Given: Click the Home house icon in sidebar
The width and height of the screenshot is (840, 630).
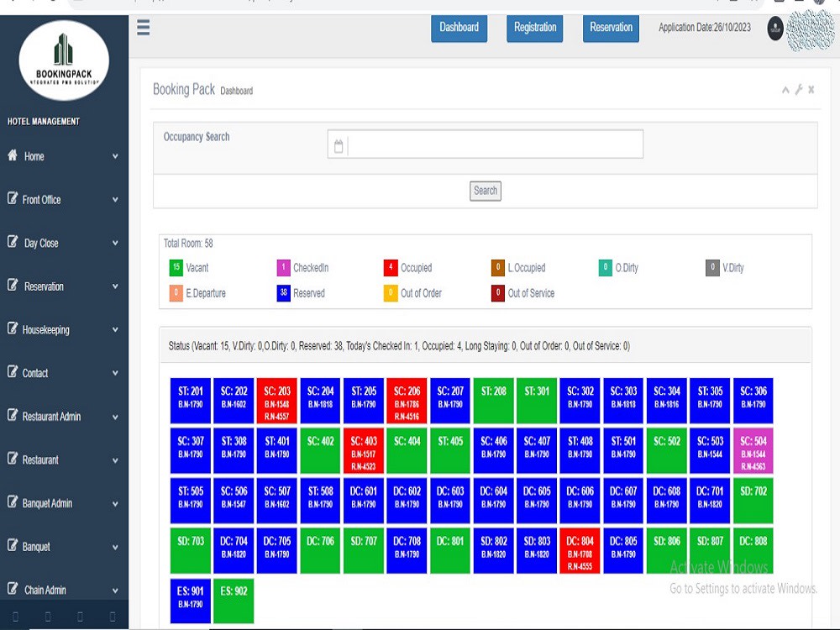Looking at the screenshot, I should point(13,155).
